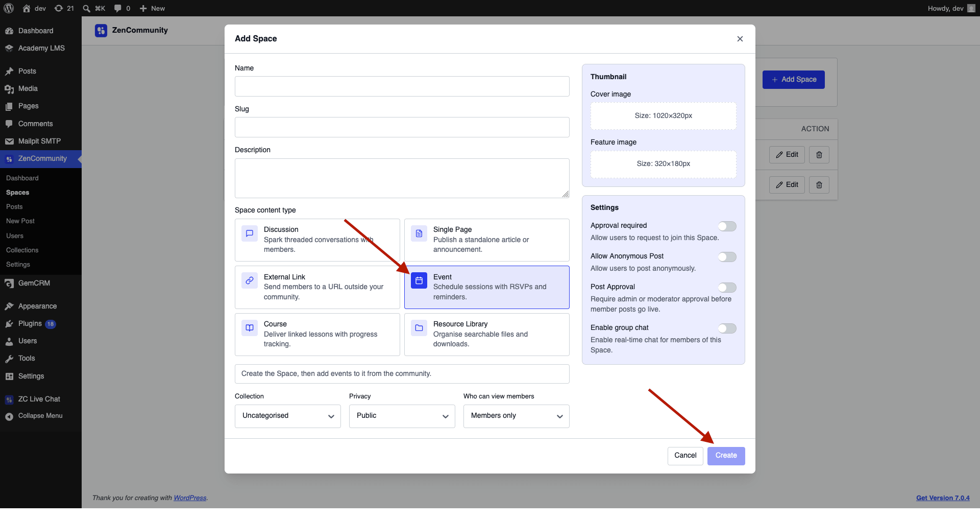Open the New content menu in admin bar
Image resolution: width=980 pixels, height=520 pixels.
pos(152,8)
